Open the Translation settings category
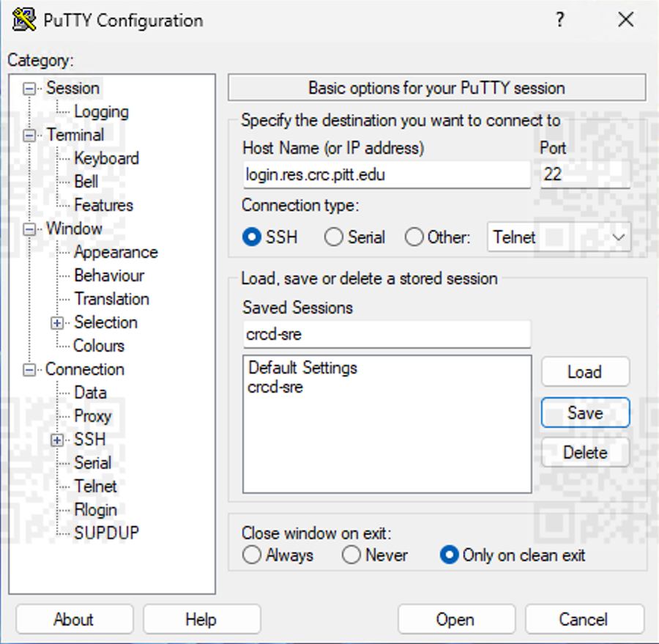Image resolution: width=659 pixels, height=644 pixels. coord(111,299)
